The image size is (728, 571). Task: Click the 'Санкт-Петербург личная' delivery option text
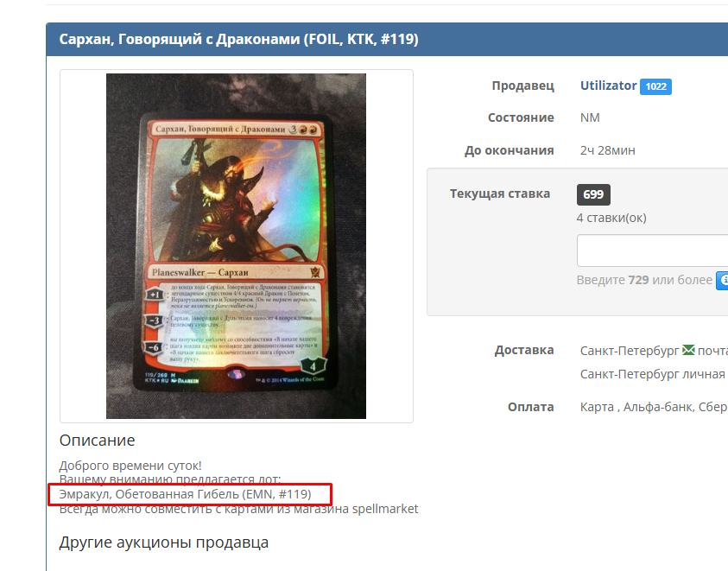coord(652,374)
